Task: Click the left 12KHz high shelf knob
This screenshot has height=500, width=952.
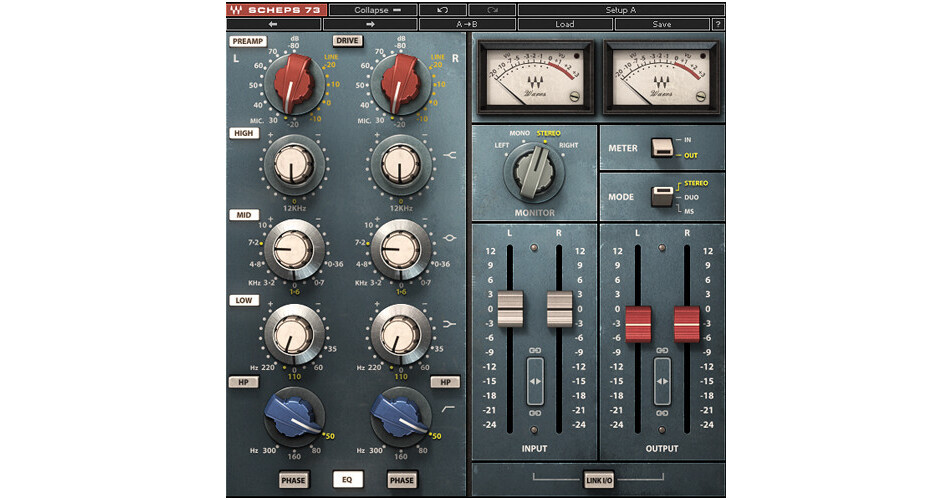Action: click(294, 164)
